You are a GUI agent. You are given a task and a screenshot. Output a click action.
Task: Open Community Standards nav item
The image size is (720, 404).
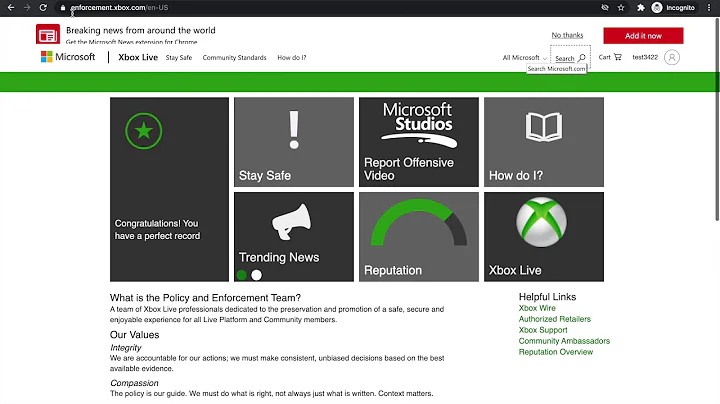tap(234, 58)
